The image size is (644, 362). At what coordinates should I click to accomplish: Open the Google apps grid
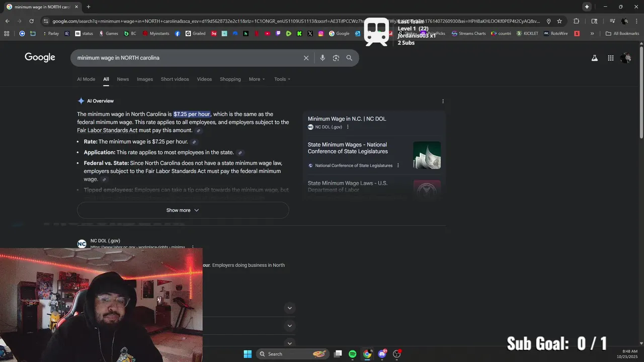tap(611, 58)
